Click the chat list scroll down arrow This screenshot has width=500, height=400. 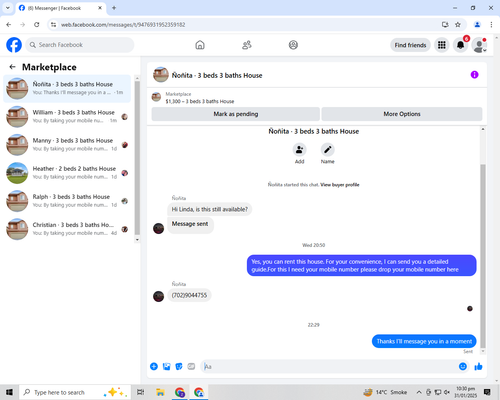(137, 240)
